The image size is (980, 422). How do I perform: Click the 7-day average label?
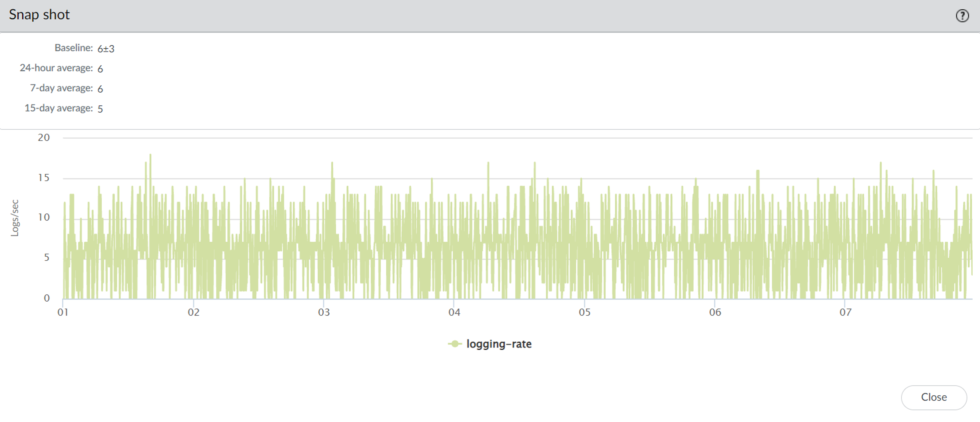point(61,88)
